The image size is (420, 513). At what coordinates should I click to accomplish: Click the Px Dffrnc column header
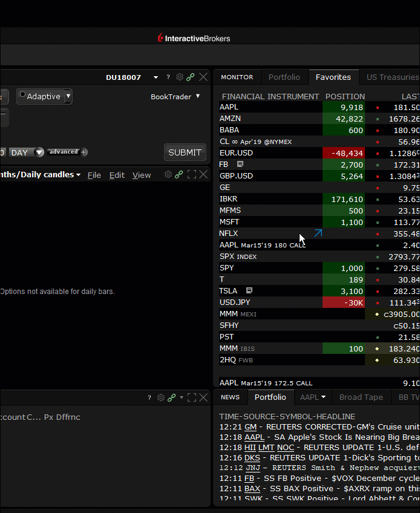coord(62,417)
